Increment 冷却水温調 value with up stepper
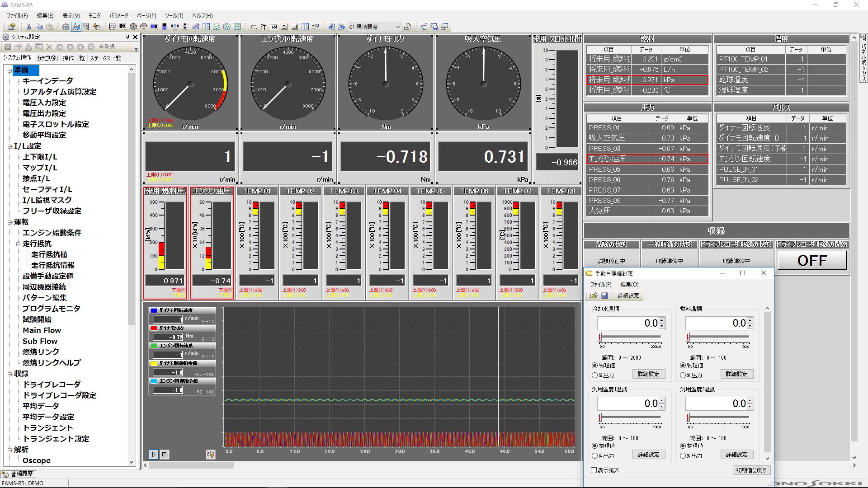Viewport: 868px width, 488px height. tap(662, 320)
